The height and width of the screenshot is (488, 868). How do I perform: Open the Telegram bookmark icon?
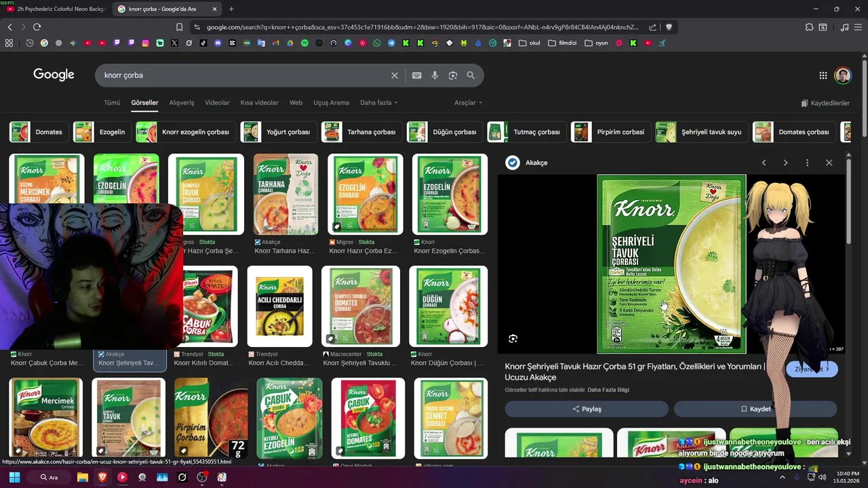pyautogui.click(x=391, y=43)
